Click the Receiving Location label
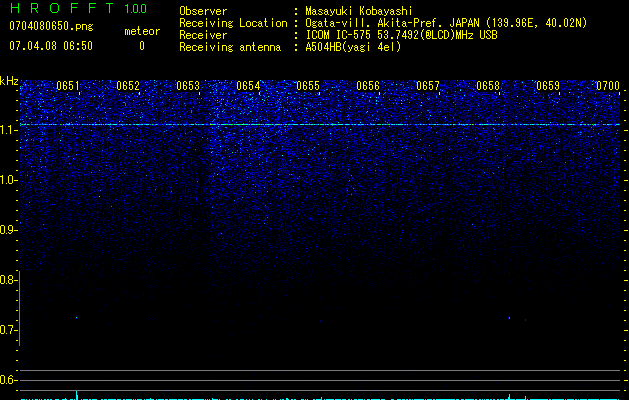Screen dimensions: 629x400 233,23
